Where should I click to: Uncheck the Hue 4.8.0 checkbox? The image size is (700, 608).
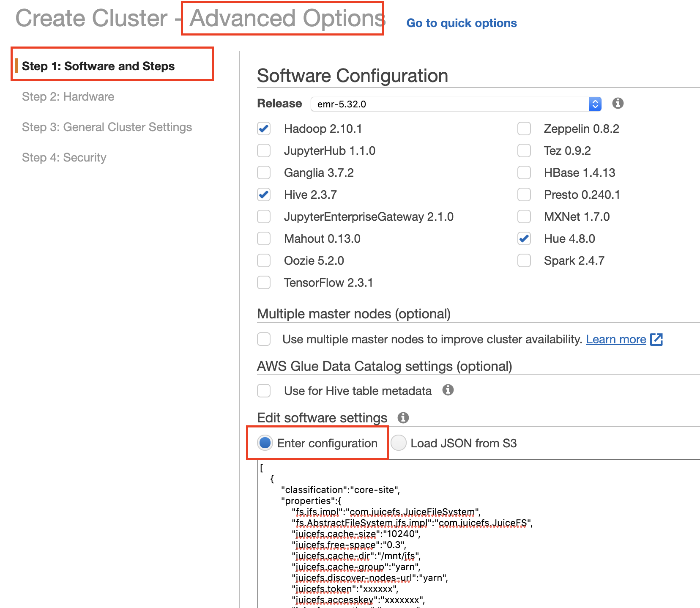coord(524,239)
